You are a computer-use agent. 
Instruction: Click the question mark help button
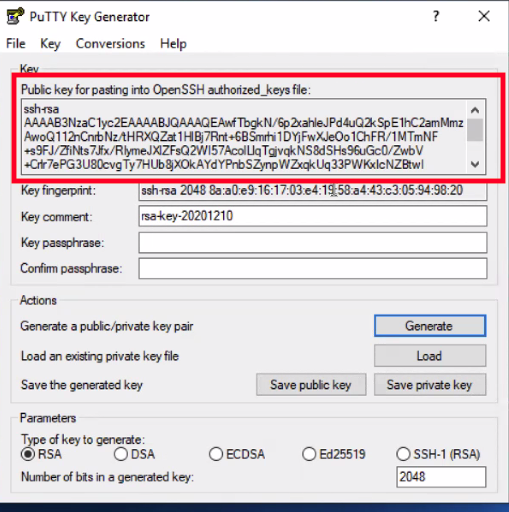coord(436,16)
